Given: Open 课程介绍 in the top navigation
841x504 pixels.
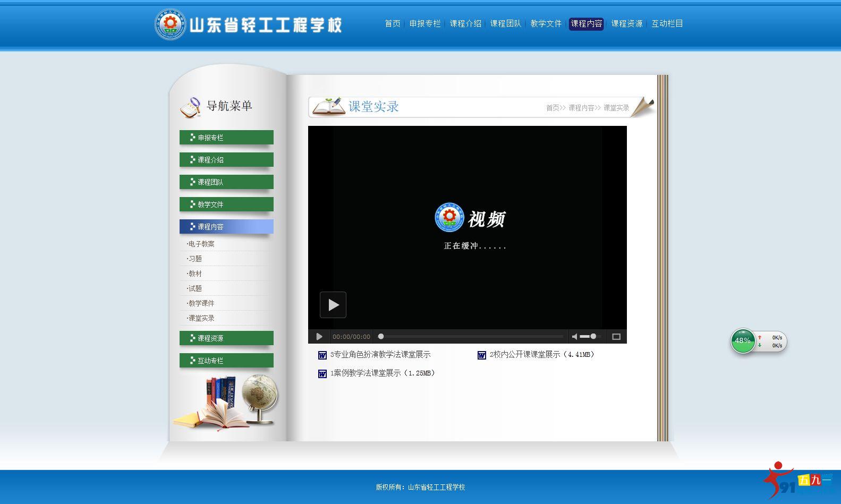Looking at the screenshot, I should (465, 24).
